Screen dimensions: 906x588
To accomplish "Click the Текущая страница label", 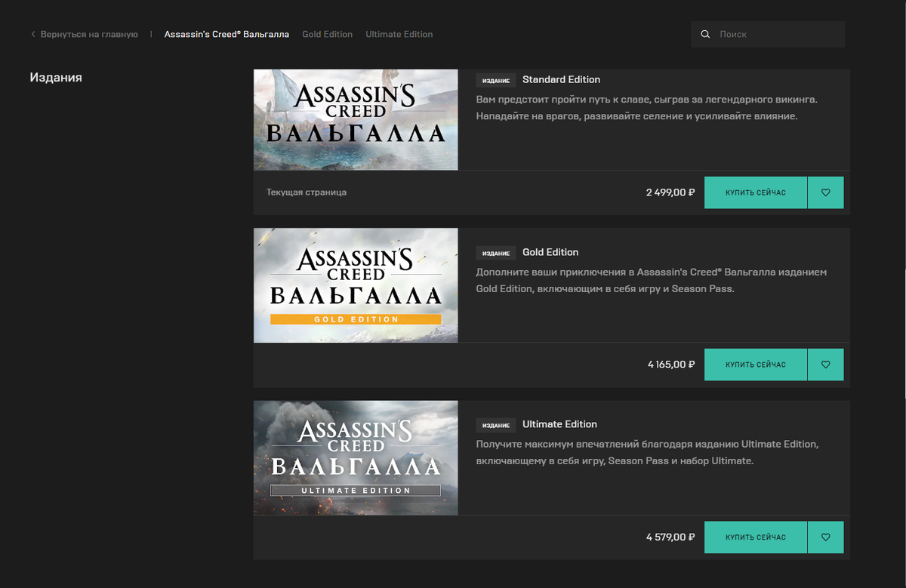I will pos(307,192).
